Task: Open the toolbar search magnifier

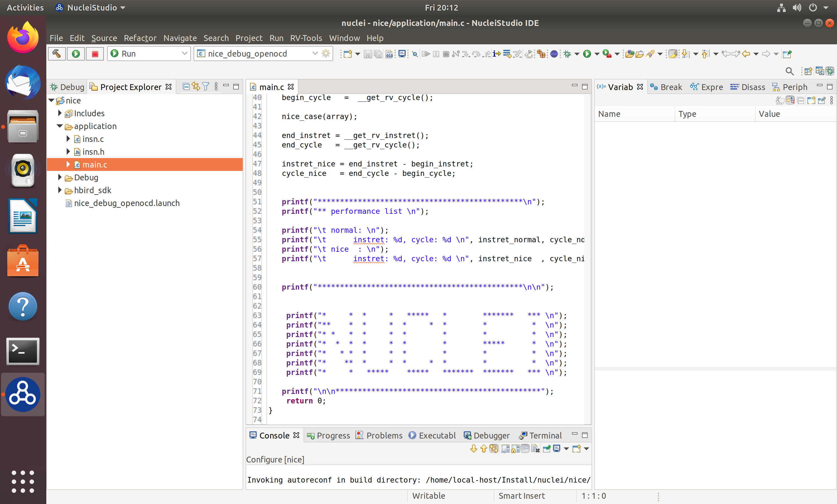Action: point(790,71)
